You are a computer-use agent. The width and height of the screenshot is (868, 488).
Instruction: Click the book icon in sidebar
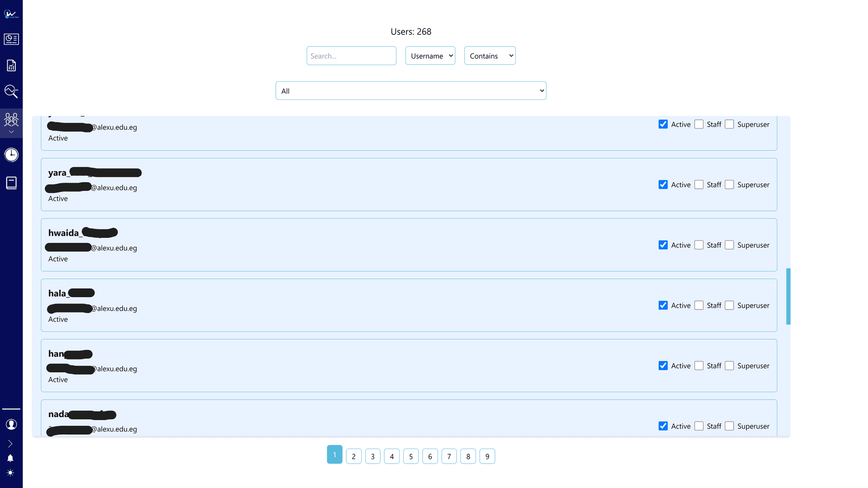[11, 183]
